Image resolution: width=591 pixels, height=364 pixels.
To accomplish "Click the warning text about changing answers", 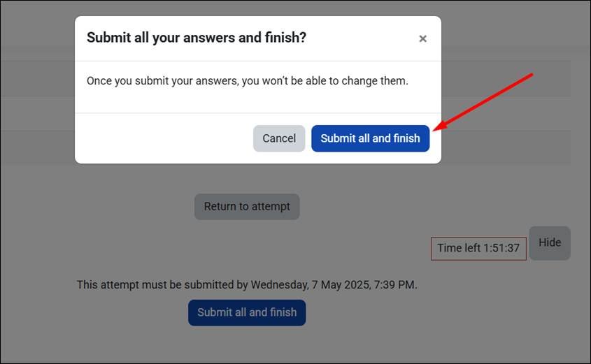I will pos(247,81).
